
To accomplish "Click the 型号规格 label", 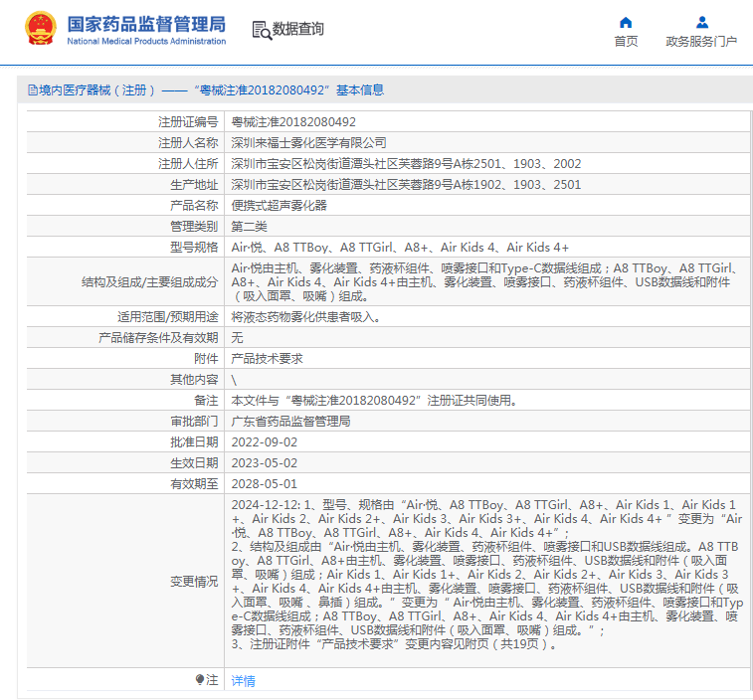I will pyautogui.click(x=194, y=248).
